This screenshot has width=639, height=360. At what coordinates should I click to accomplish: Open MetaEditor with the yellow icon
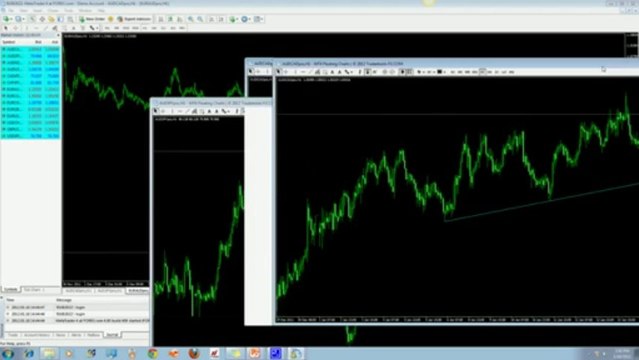click(x=110, y=19)
